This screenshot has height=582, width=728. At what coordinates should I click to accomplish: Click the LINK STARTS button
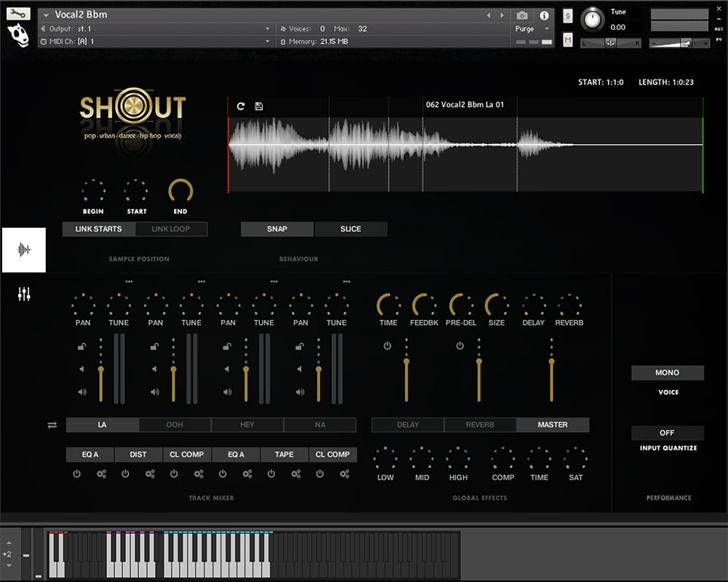(x=98, y=229)
